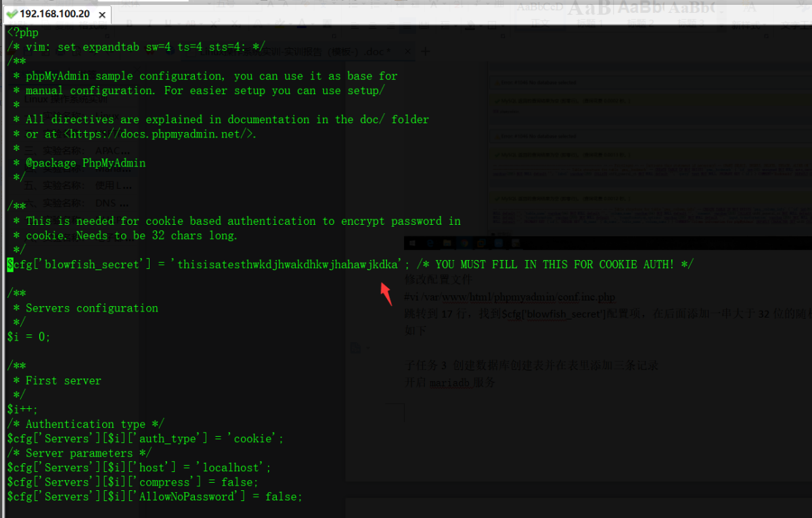Click the 'manual configuration. For easier setup' line

[x=199, y=90]
